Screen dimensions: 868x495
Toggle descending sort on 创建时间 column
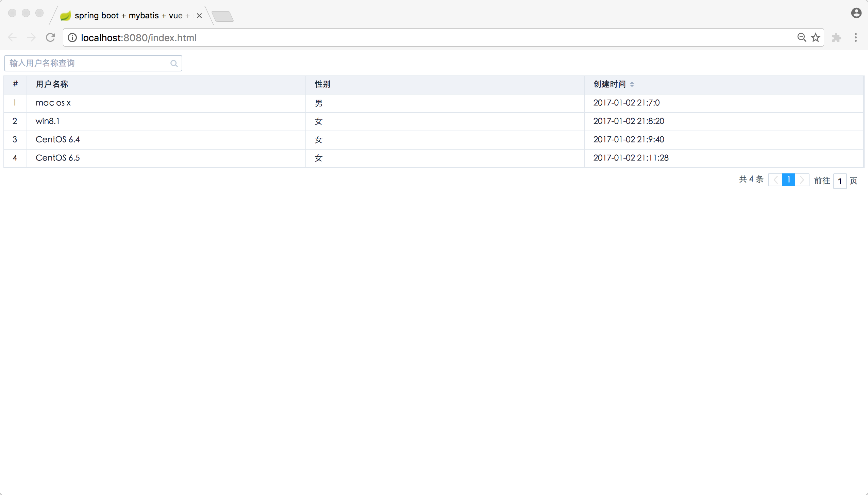click(x=632, y=86)
